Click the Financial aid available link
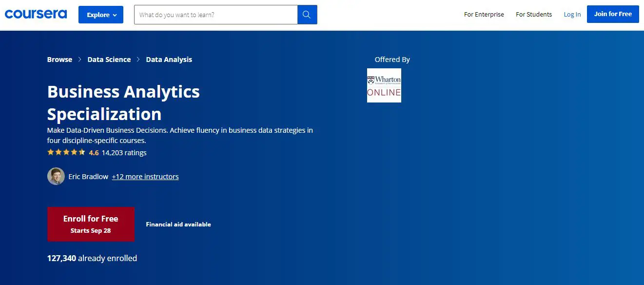Screen dimensions: 644x285 click(178, 224)
